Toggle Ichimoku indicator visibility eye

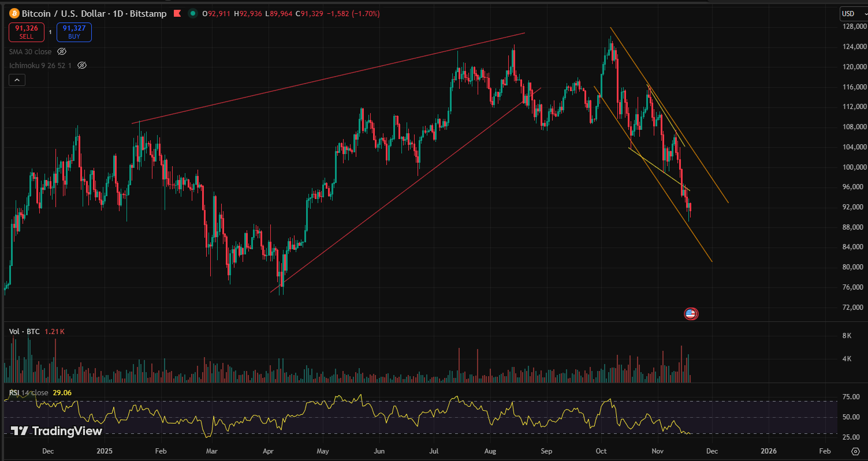tap(82, 66)
